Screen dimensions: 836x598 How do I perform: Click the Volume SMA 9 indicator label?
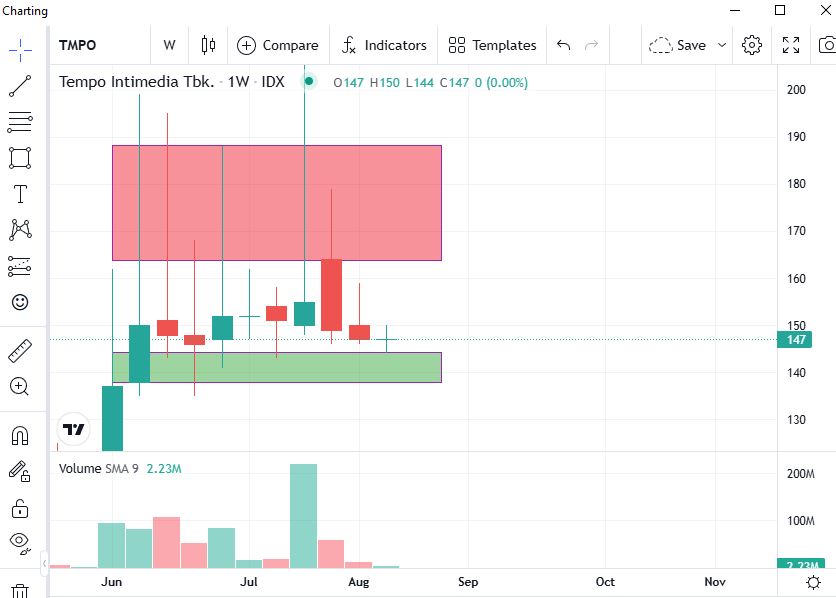click(99, 468)
